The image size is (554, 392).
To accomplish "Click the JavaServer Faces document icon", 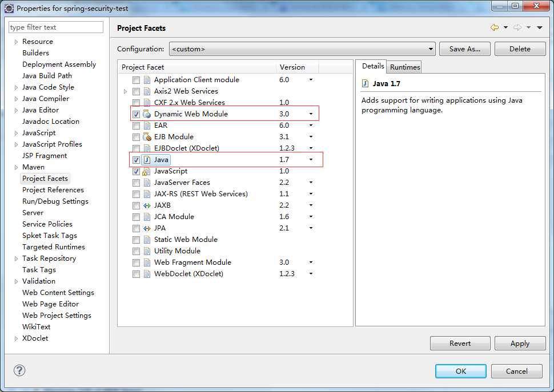I will point(147,183).
